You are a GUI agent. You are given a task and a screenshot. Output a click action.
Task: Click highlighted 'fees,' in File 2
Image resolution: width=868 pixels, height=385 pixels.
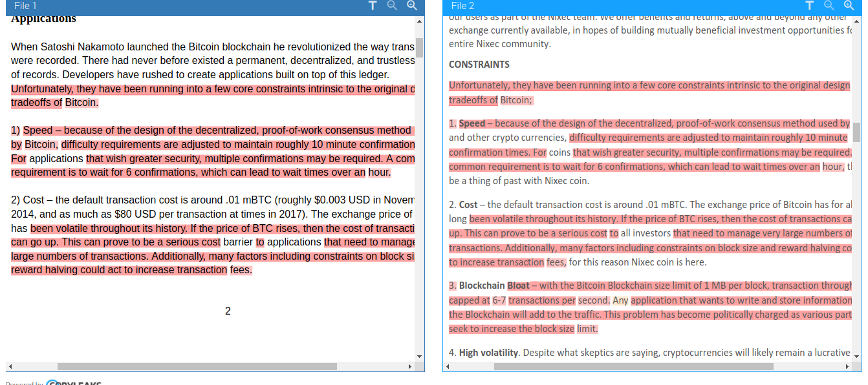(556, 262)
